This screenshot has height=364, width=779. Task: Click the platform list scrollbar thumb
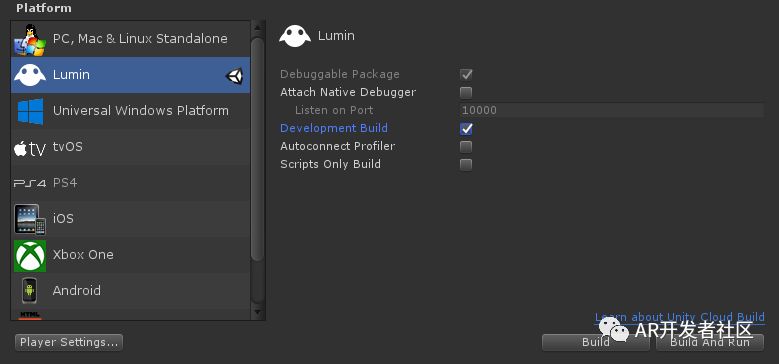click(257, 149)
